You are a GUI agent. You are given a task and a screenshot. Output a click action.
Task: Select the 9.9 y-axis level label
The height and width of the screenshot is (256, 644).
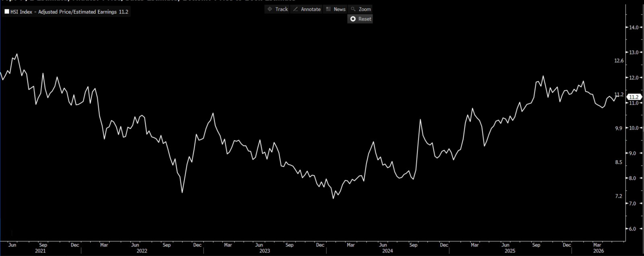619,128
